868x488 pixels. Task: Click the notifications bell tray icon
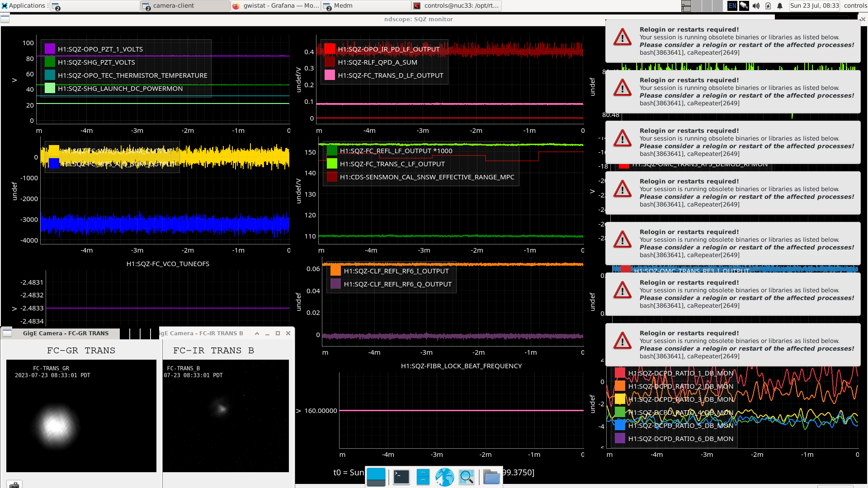(x=780, y=6)
